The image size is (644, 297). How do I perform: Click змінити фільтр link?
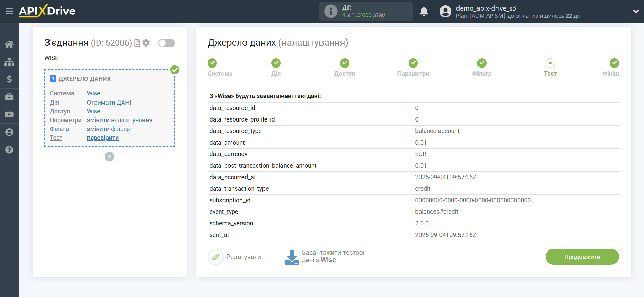click(108, 129)
